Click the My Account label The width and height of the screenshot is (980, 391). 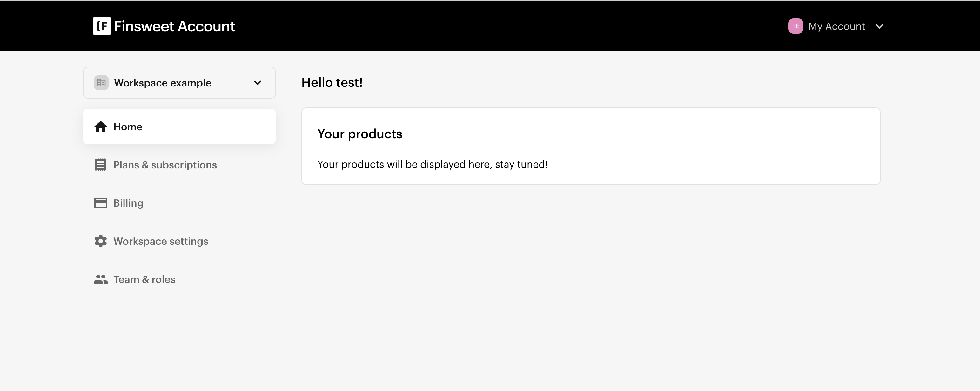pyautogui.click(x=836, y=26)
